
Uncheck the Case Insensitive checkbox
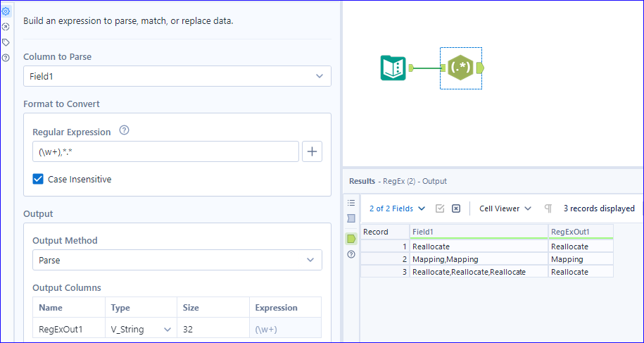(38, 179)
